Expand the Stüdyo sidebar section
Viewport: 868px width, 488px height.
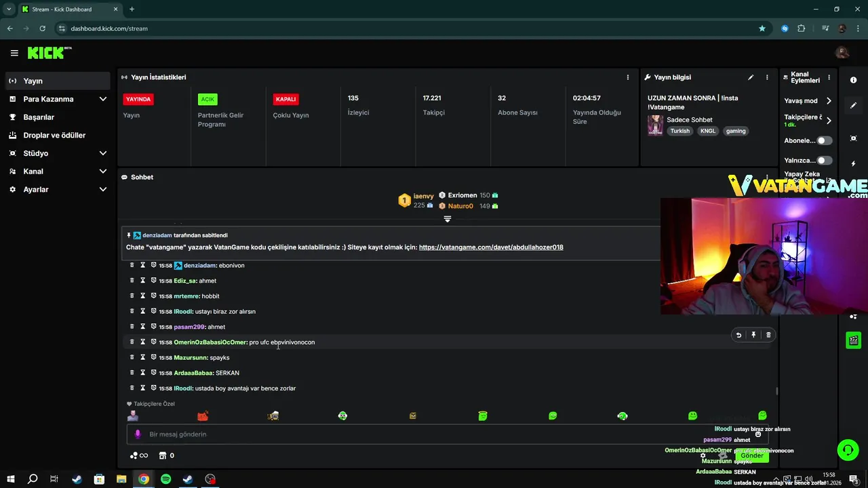tap(103, 153)
